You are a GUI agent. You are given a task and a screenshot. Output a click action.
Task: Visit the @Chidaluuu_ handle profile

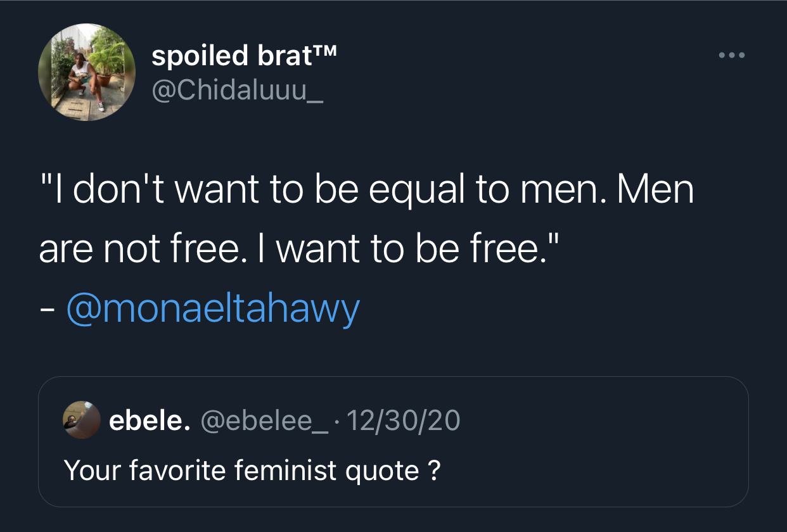click(238, 91)
